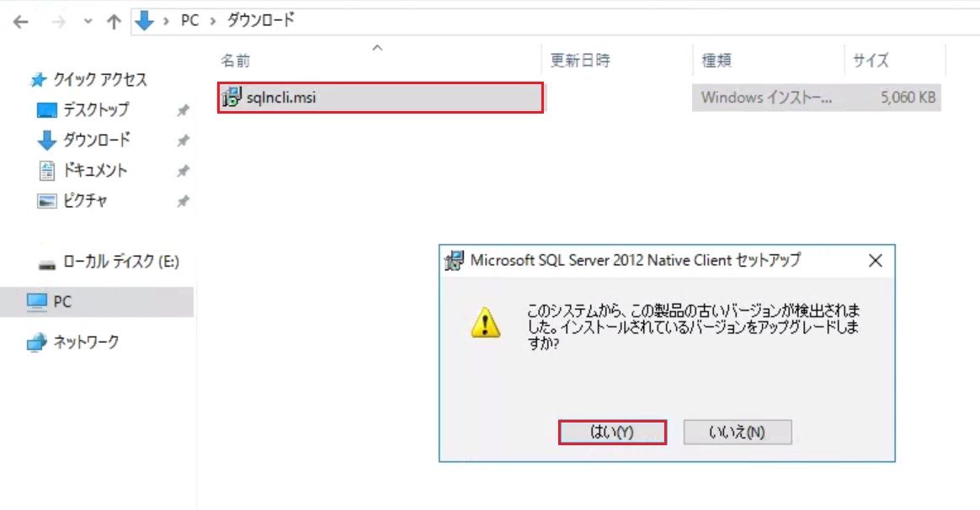Sort by 名前 column header
980x510 pixels.
(x=236, y=61)
